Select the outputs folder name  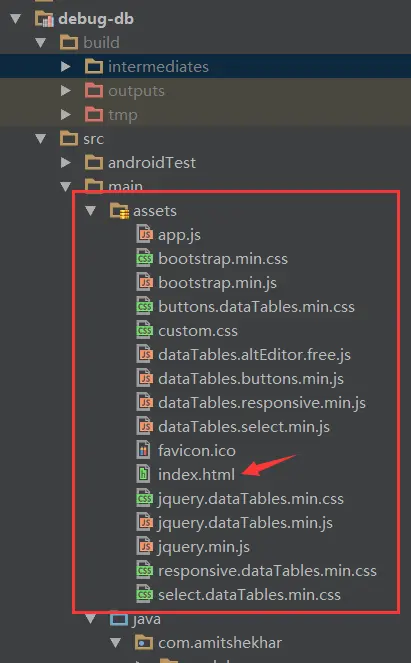point(137,91)
